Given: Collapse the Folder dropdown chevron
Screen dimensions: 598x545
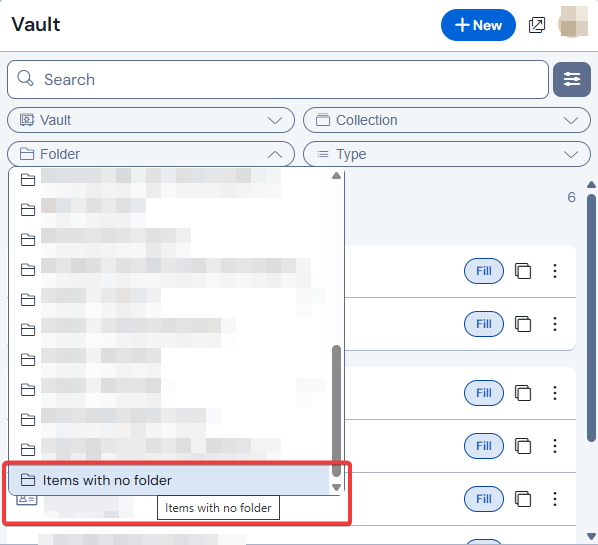Looking at the screenshot, I should tap(275, 154).
